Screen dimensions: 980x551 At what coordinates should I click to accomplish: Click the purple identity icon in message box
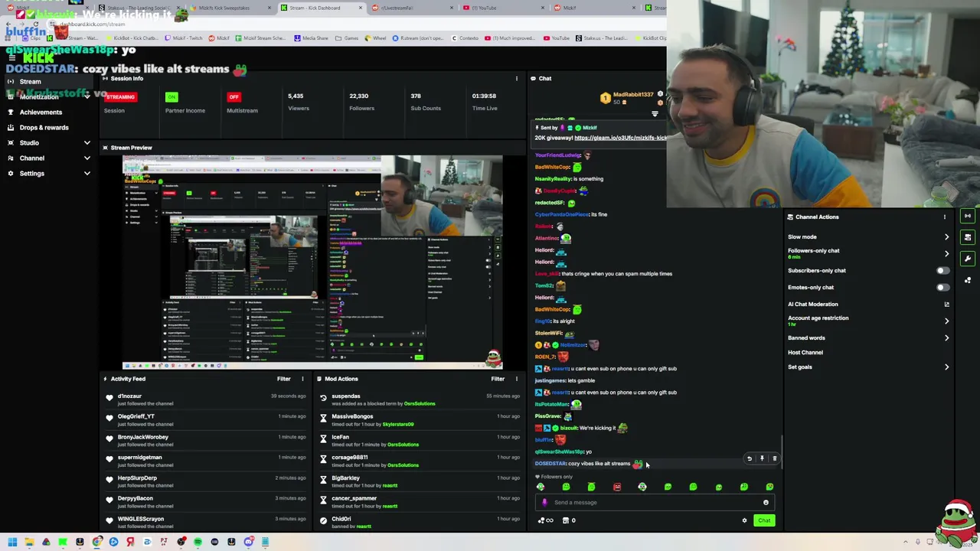click(544, 503)
